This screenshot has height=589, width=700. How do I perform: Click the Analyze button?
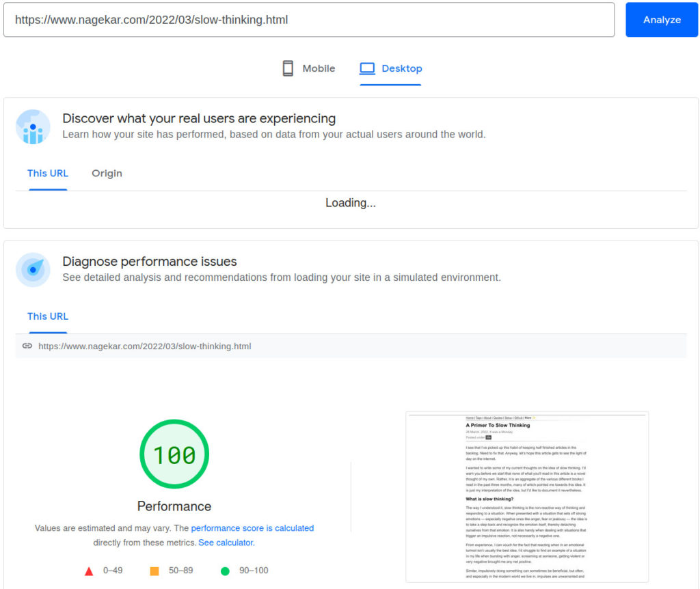661,20
